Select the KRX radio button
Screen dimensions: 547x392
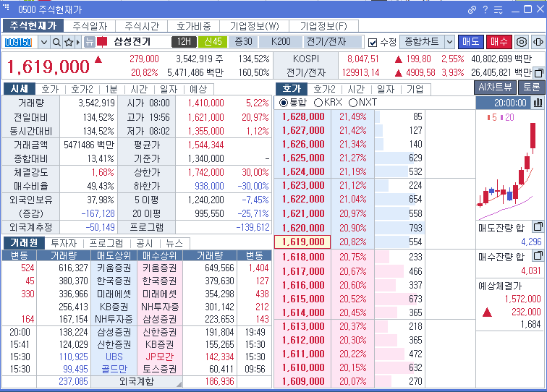(318, 103)
